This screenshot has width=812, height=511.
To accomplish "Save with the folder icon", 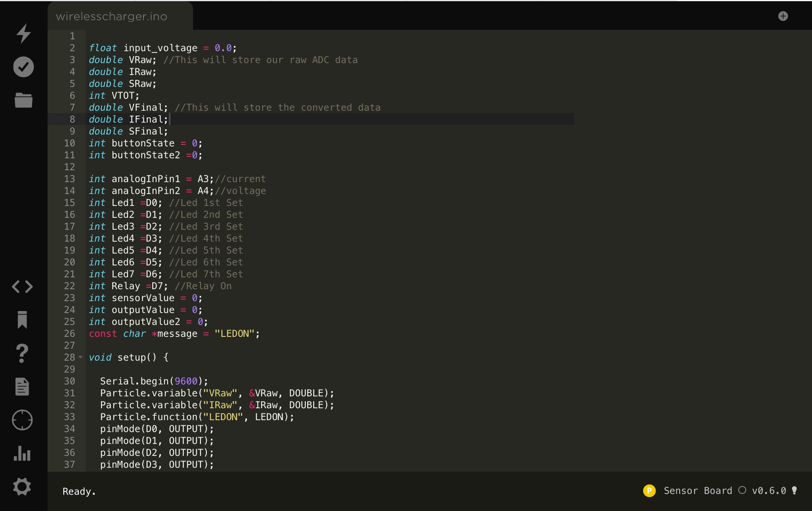I will pos(23,100).
